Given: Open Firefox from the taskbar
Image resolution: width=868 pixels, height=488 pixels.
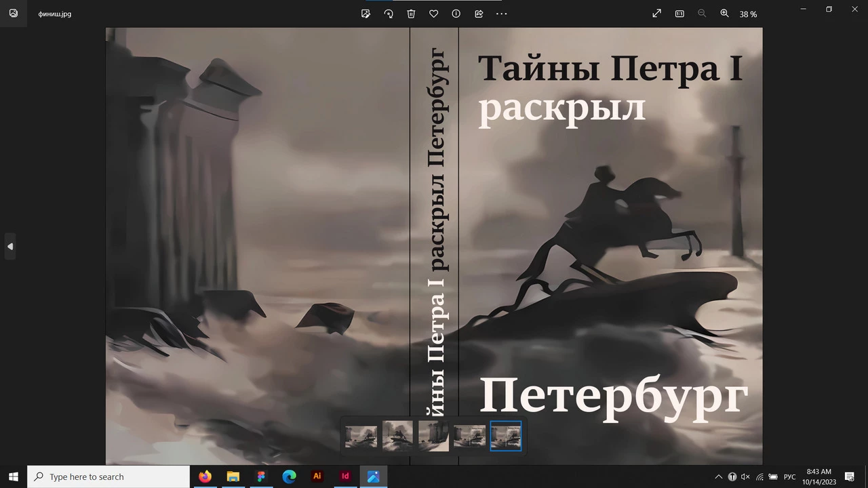Looking at the screenshot, I should [x=205, y=476].
